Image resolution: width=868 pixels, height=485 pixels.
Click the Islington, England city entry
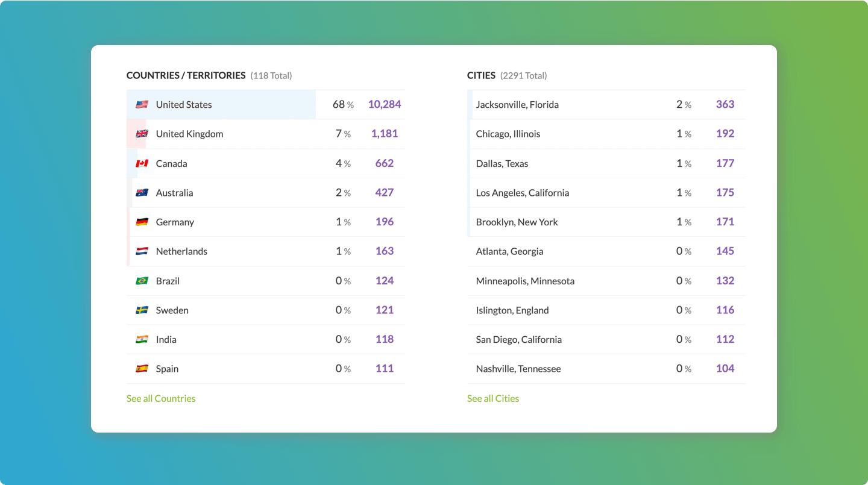(512, 310)
